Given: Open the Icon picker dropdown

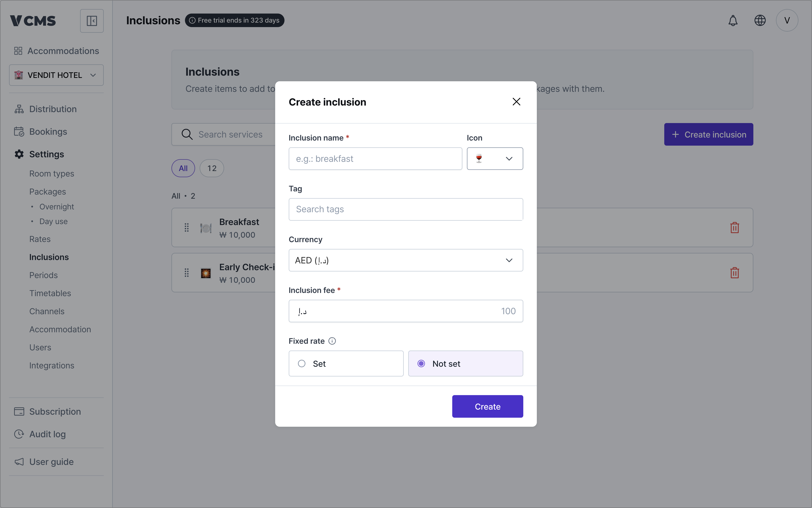Looking at the screenshot, I should (495, 159).
